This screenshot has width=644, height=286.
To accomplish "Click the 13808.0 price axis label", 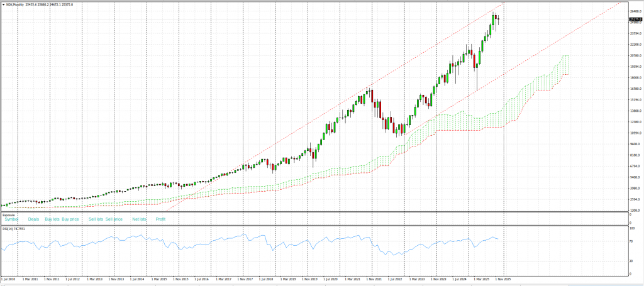I will (635, 111).
